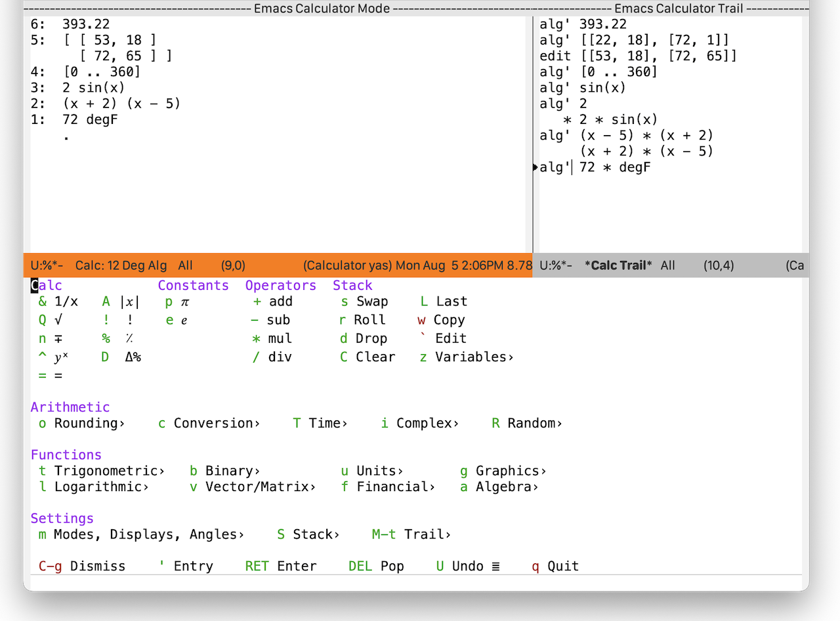Select the Copy command
Screen dimensions: 840x621
pyautogui.click(x=441, y=320)
